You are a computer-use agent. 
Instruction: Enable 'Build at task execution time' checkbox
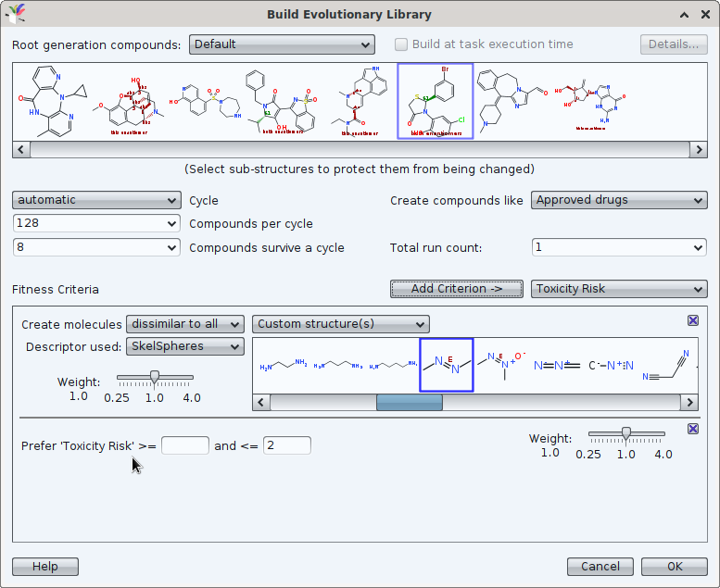pyautogui.click(x=401, y=44)
